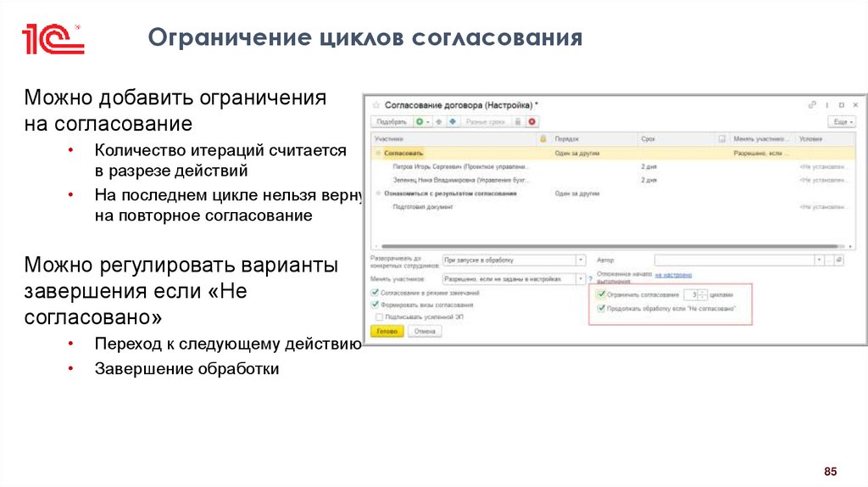Click 2 дня term for Петров
The width and height of the screenshot is (868, 487).
(648, 166)
